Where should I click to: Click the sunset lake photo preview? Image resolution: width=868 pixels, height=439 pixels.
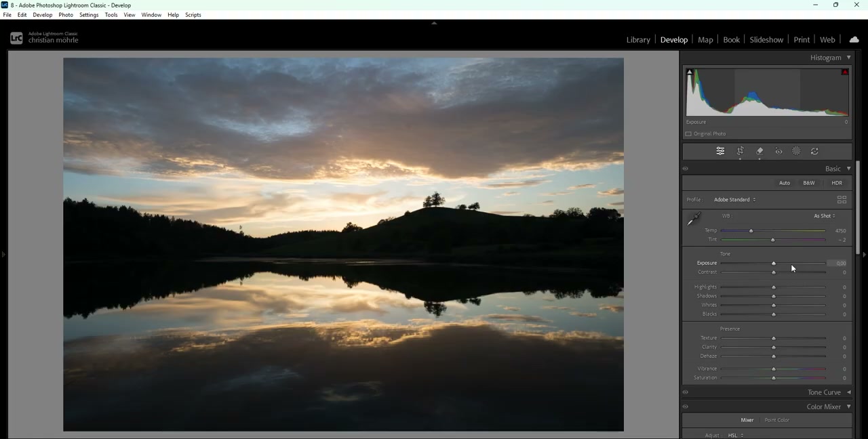(x=343, y=245)
